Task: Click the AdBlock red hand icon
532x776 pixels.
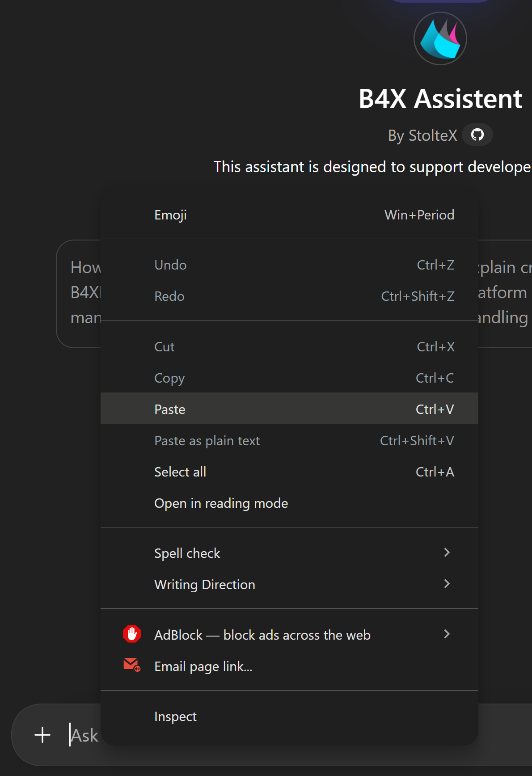Action: [132, 634]
